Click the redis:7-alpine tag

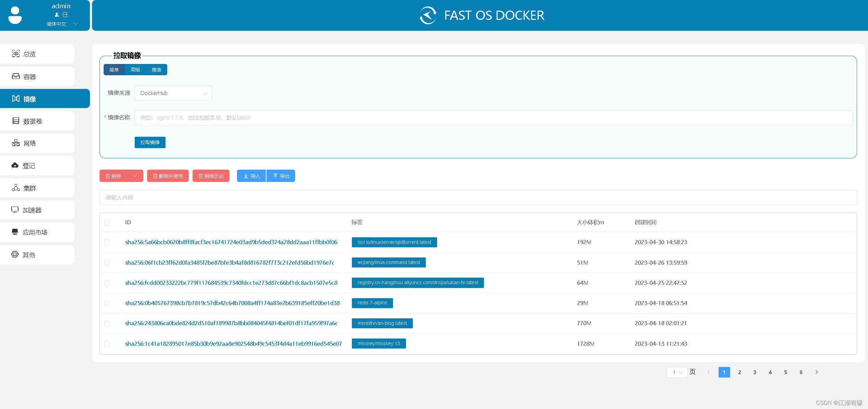click(372, 303)
